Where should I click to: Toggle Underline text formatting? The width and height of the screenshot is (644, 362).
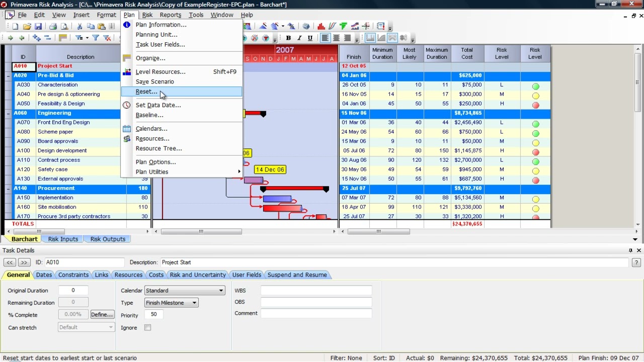point(310,38)
